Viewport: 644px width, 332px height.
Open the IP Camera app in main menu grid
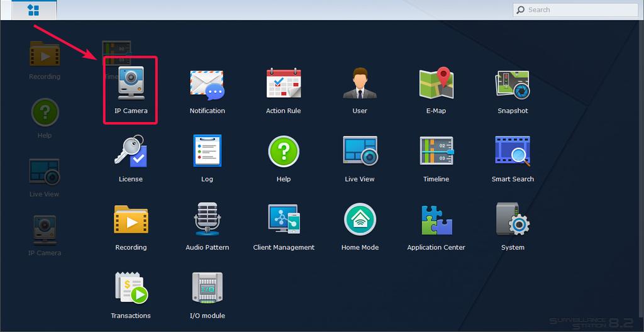point(131,84)
